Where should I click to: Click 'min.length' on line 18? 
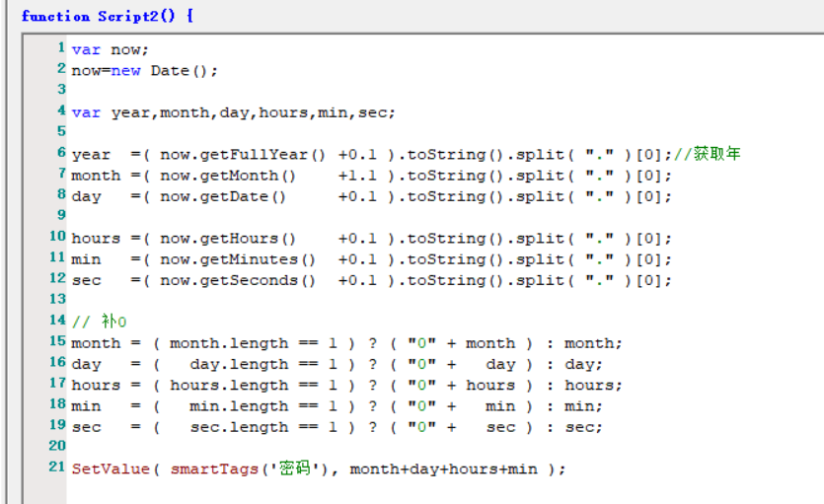click(x=239, y=407)
